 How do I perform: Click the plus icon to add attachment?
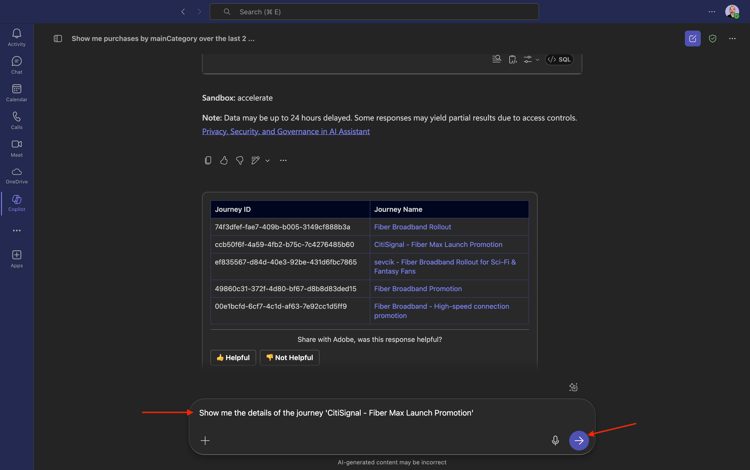(205, 440)
